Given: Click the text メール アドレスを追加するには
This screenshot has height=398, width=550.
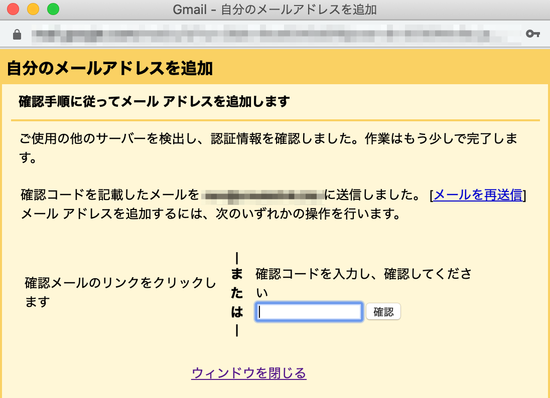Looking at the screenshot, I should (112, 214).
